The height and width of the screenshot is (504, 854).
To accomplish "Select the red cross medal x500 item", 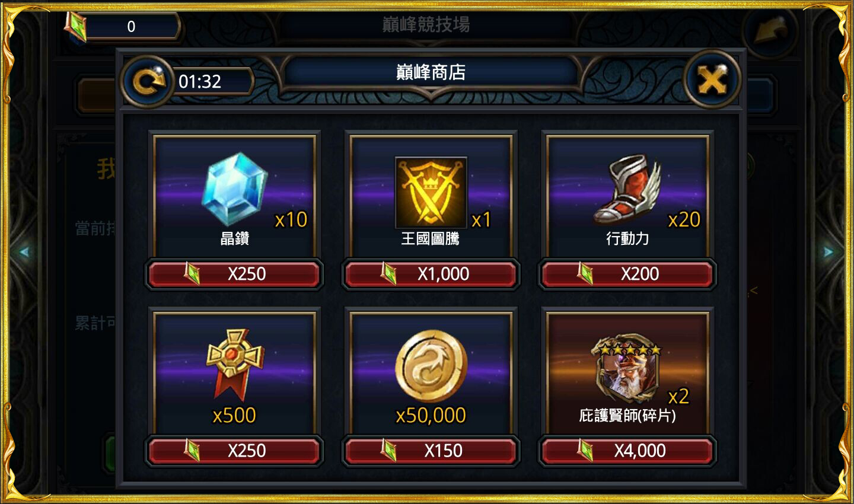I will (x=234, y=363).
